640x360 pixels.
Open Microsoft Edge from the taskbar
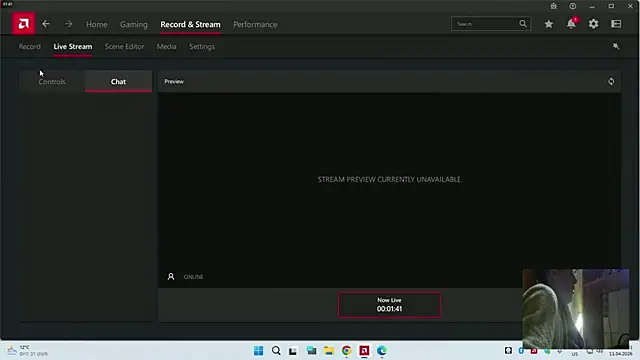click(382, 351)
